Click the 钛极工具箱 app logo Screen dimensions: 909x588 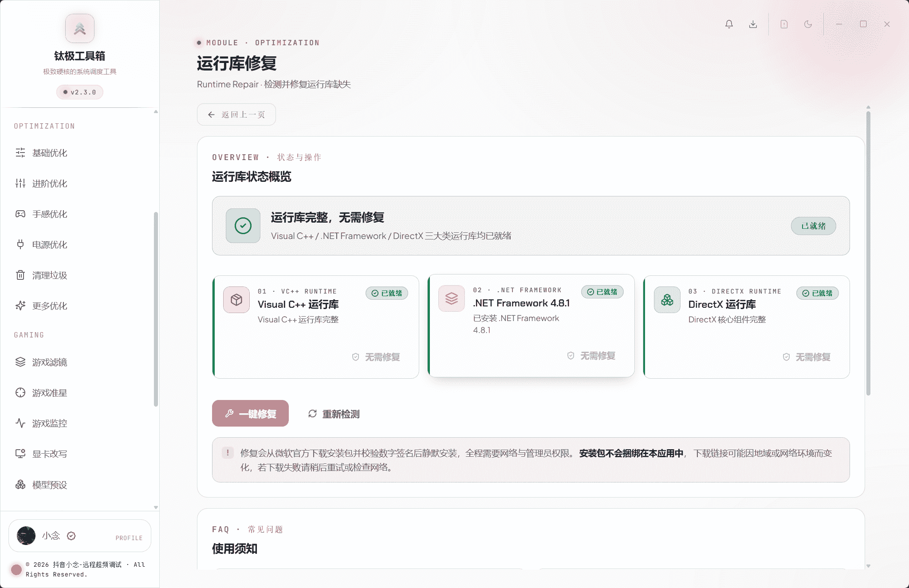click(80, 28)
